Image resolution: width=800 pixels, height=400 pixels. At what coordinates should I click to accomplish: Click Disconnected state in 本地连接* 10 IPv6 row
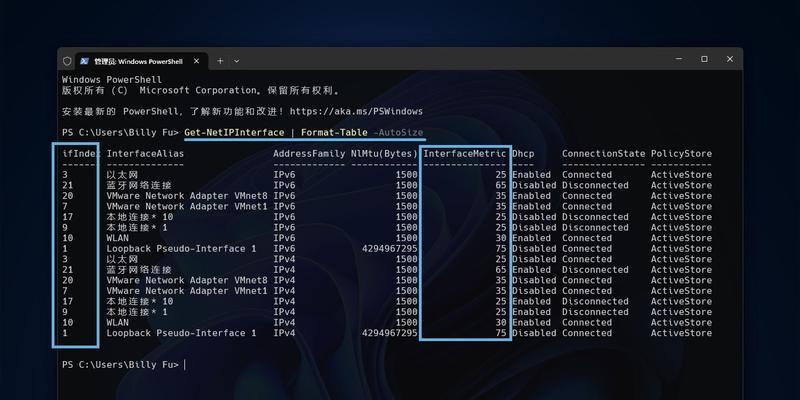[x=595, y=217]
